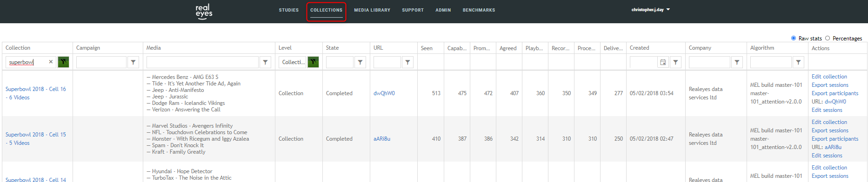
Task: Open the Company column filter icon
Action: (737, 62)
